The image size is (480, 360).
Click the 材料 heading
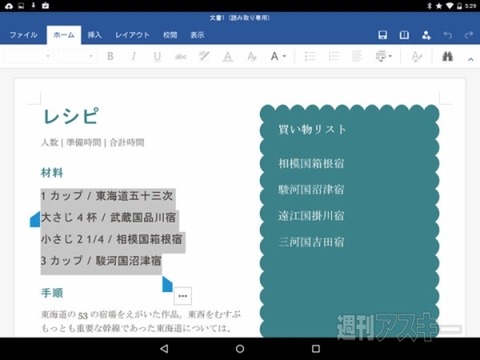52,173
